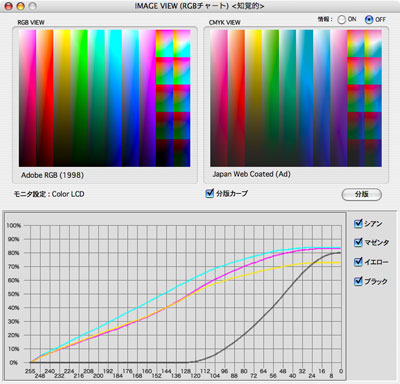Click the CMYK VIEW heading

coord(225,22)
